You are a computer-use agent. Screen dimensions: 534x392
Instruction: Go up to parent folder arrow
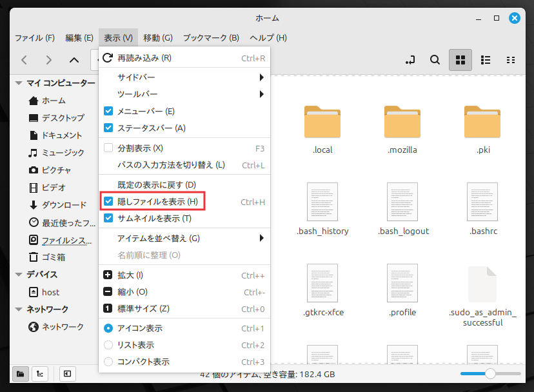[x=74, y=60]
